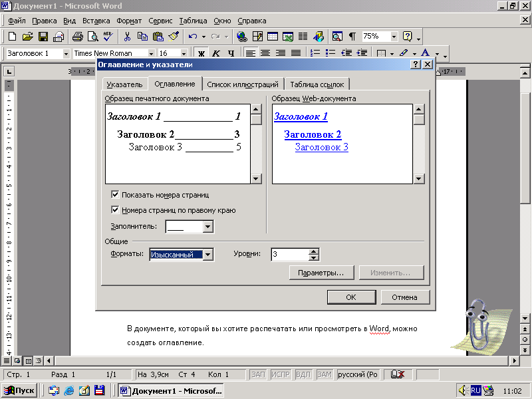
Task: Increase Уровни value with up arrow
Action: click(x=314, y=251)
